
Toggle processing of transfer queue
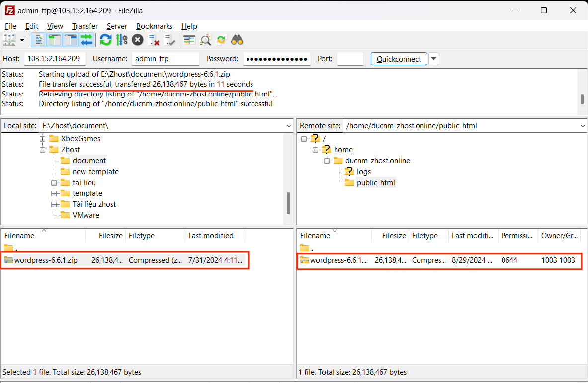(122, 40)
